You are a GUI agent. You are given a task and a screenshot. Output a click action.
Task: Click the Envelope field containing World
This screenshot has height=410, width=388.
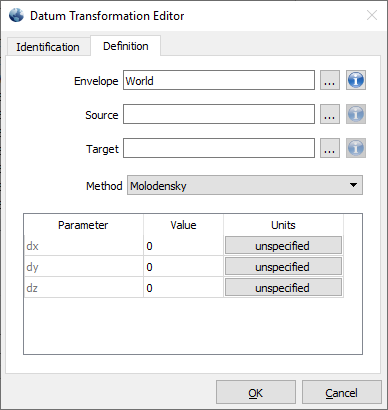click(x=219, y=80)
